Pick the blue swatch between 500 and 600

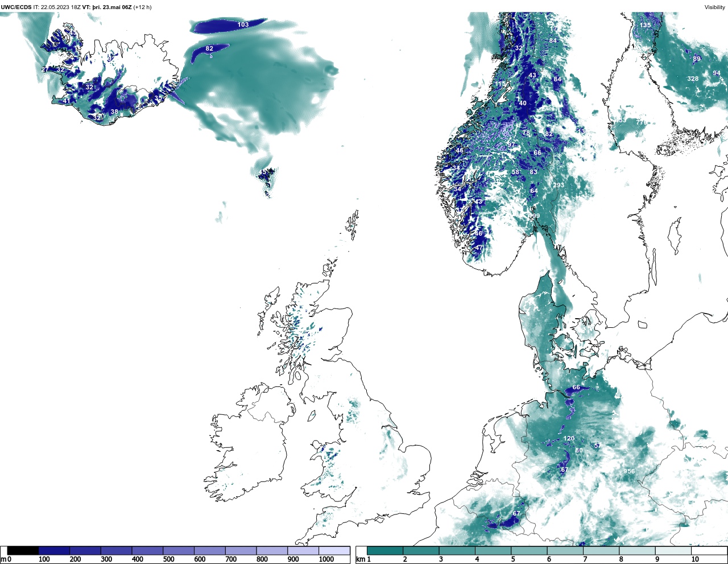tap(179, 551)
